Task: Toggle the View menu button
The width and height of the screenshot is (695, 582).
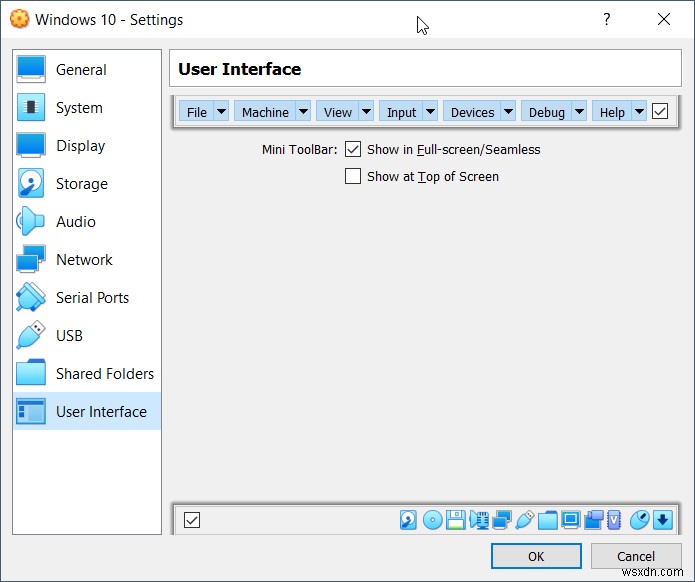Action: 338,112
